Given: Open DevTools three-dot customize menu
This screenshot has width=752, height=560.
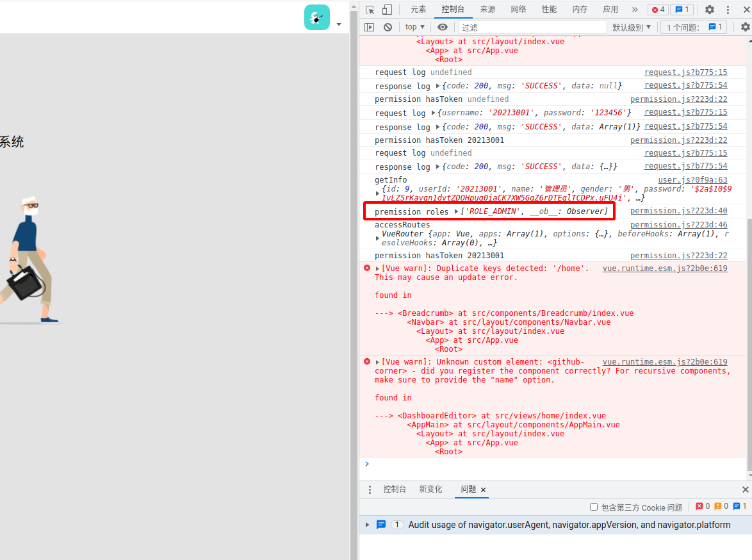Looking at the screenshot, I should tap(728, 10).
